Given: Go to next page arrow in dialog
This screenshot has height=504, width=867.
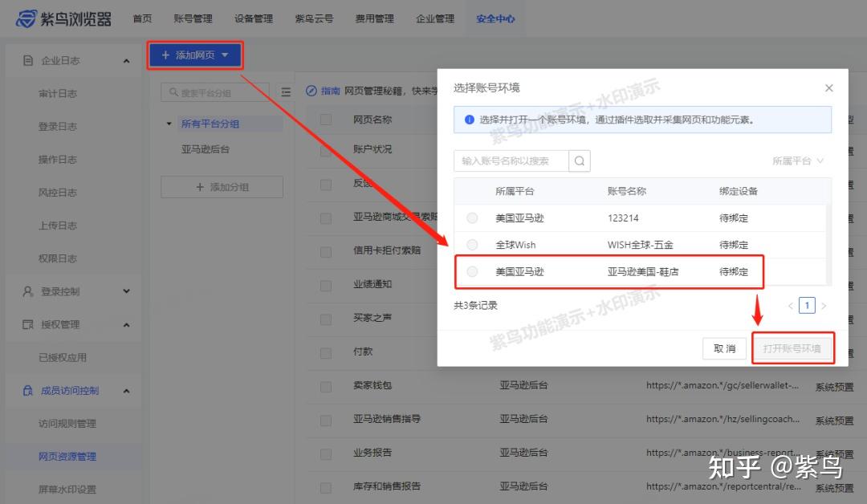Looking at the screenshot, I should [824, 306].
